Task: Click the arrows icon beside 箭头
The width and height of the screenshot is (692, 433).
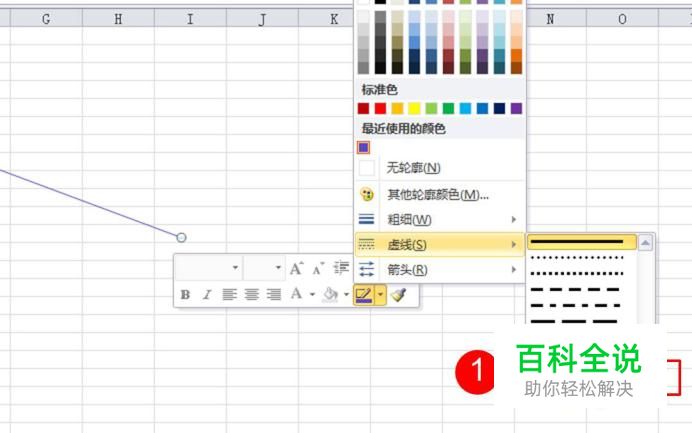Action: pyautogui.click(x=367, y=269)
